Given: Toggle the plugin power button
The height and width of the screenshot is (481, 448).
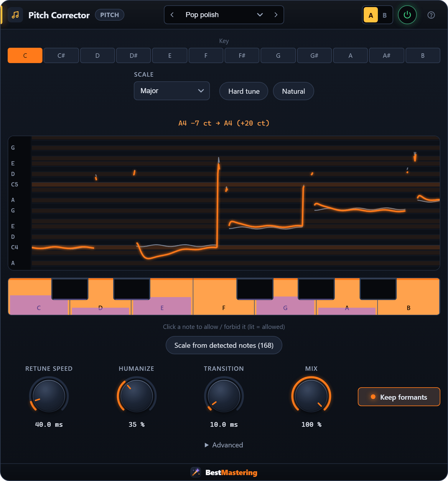Looking at the screenshot, I should 407,15.
